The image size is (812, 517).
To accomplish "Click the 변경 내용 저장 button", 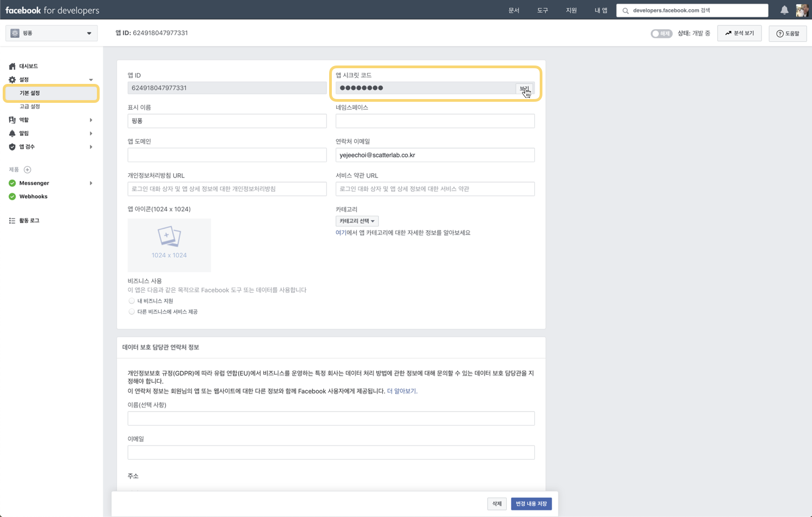I will [x=531, y=503].
